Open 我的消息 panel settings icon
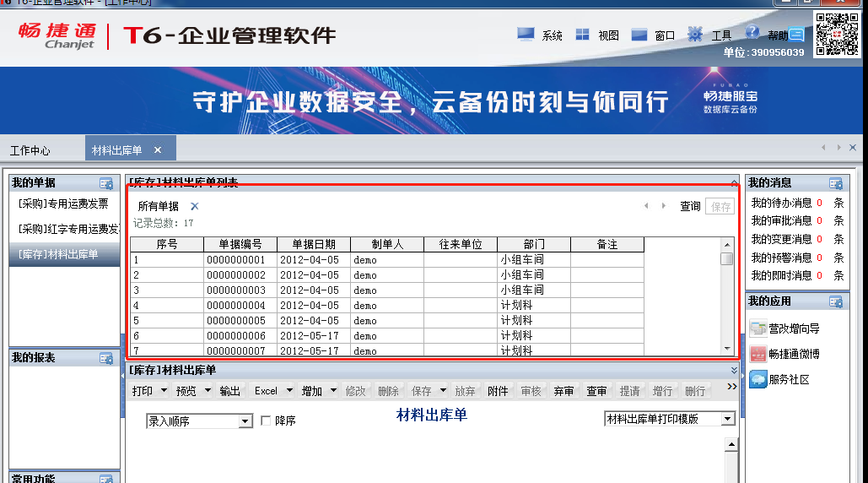 click(x=836, y=183)
